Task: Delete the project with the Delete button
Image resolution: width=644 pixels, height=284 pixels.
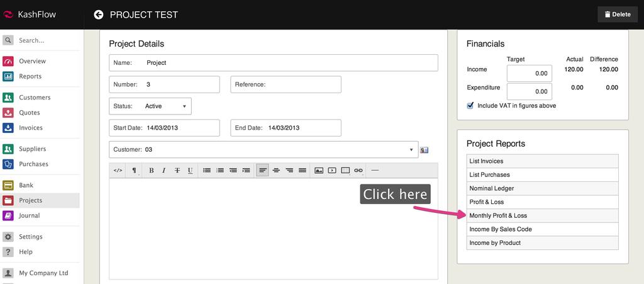Action: (x=617, y=14)
